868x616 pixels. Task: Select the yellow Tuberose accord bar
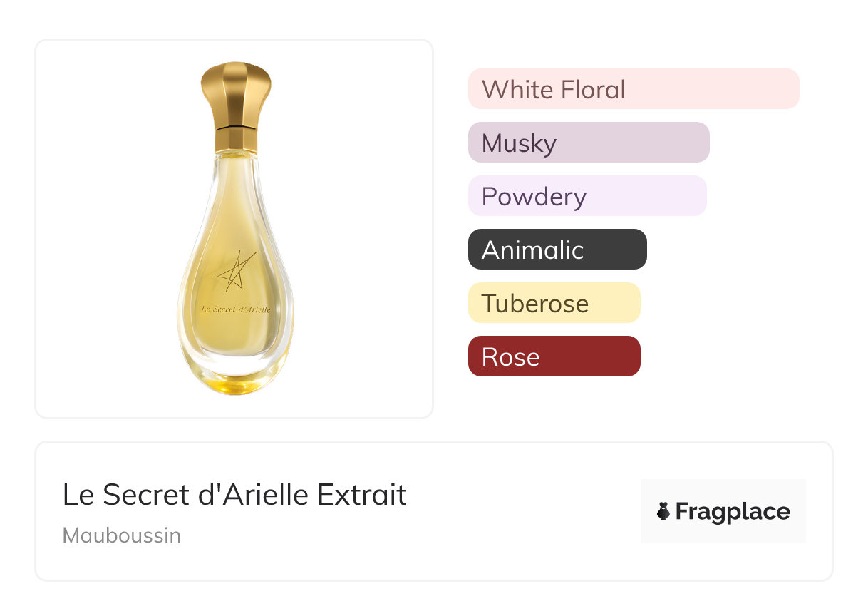tap(554, 303)
